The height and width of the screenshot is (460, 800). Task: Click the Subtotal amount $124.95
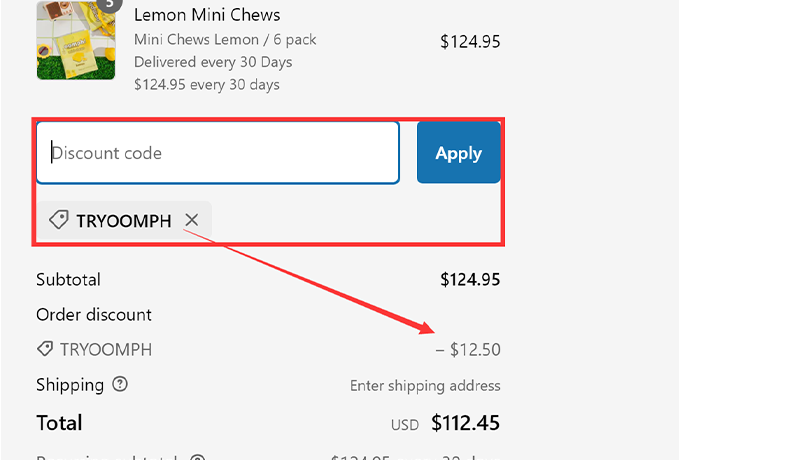470,280
